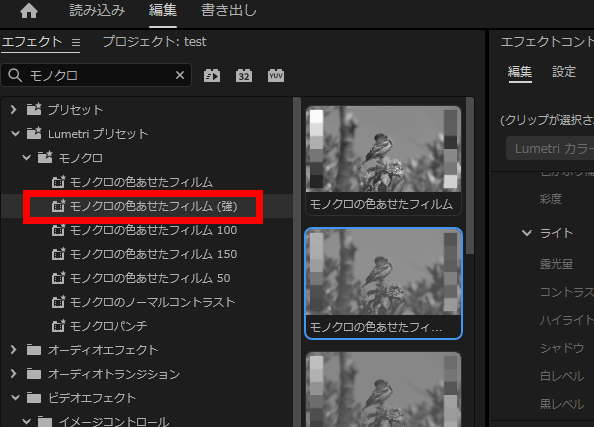Toggle 32-bit color effects filter
The width and height of the screenshot is (594, 427).
(x=244, y=75)
